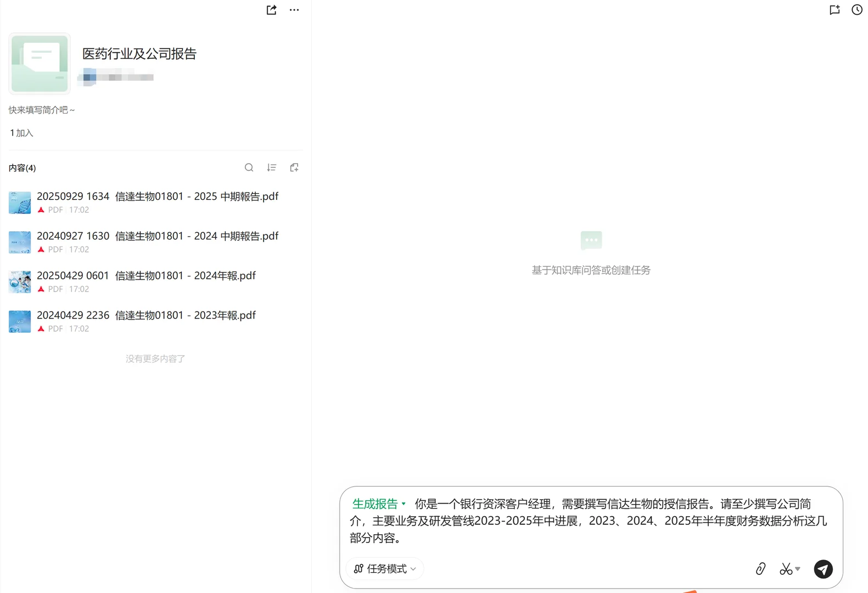Click the red PDF icon under 2024年報 row
This screenshot has width=868, height=593.
pyautogui.click(x=41, y=289)
